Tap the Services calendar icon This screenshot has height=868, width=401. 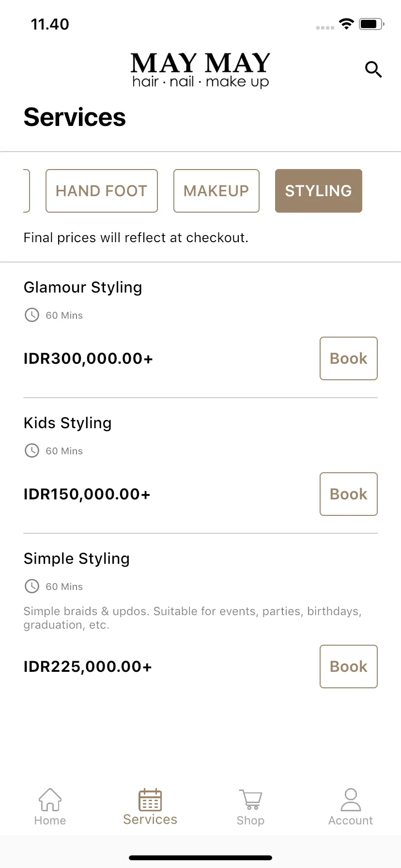(150, 799)
